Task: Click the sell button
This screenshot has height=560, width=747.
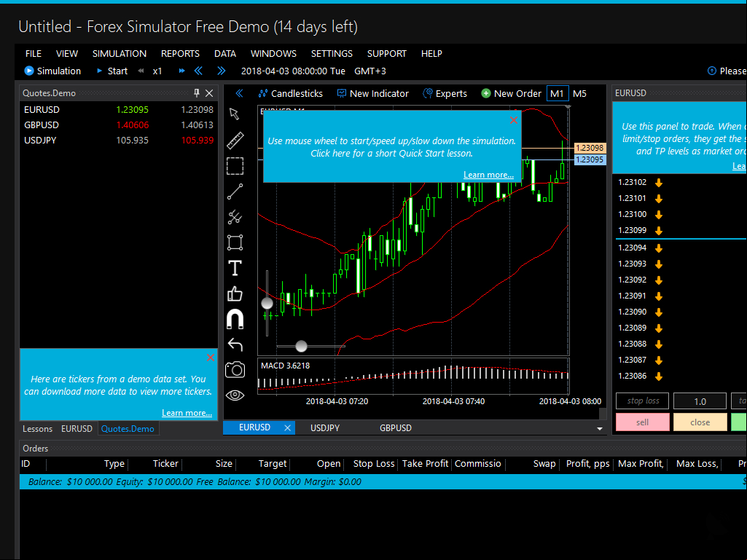Action: click(x=642, y=422)
